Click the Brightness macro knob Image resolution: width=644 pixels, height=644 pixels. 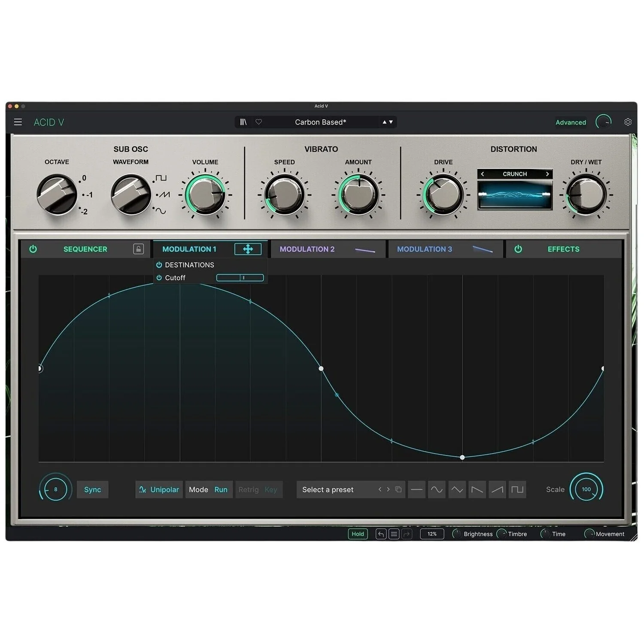(457, 534)
